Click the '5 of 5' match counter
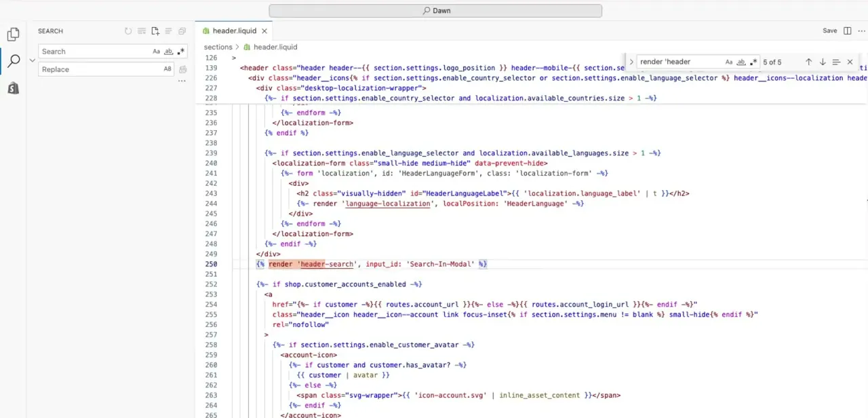This screenshot has width=868, height=418. tap(772, 62)
